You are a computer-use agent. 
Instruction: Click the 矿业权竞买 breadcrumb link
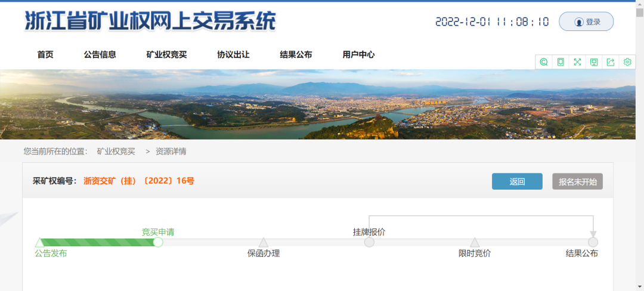(116, 151)
